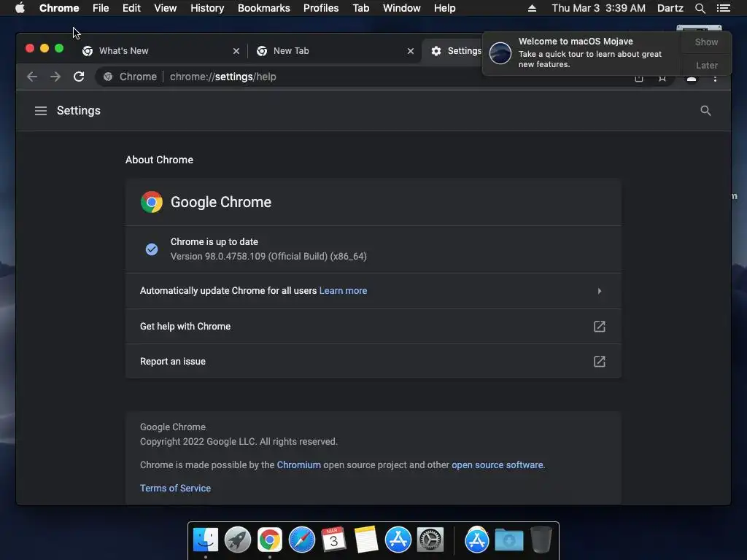Click the profile avatar icon

[x=692, y=79]
